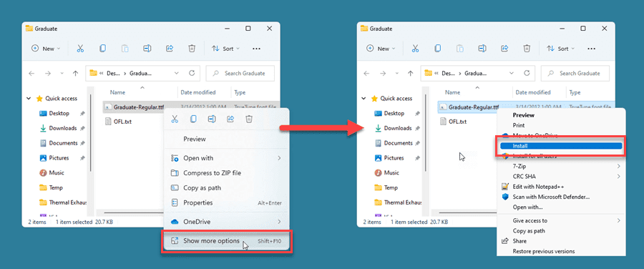
Task: Click Rename icon in left window toolbar
Action: click(x=147, y=49)
